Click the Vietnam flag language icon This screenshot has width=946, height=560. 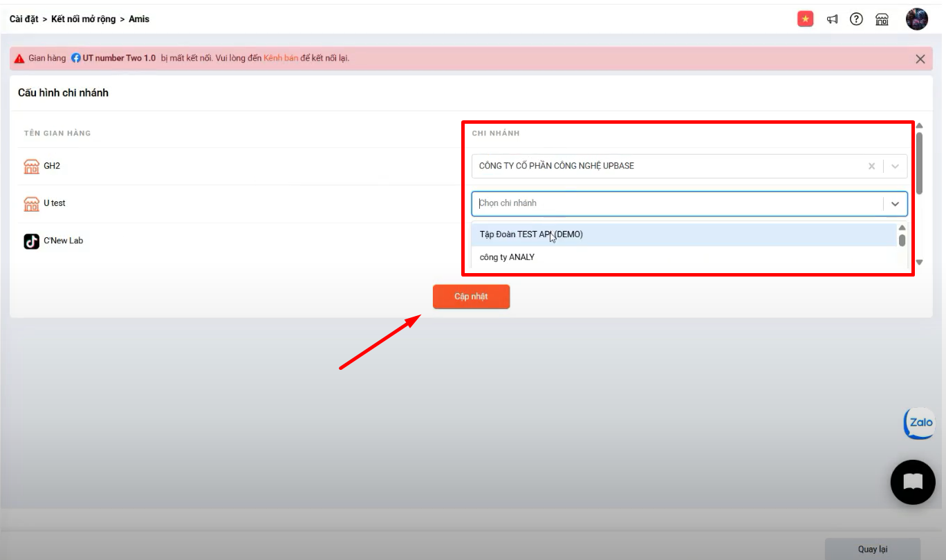pyautogui.click(x=805, y=19)
